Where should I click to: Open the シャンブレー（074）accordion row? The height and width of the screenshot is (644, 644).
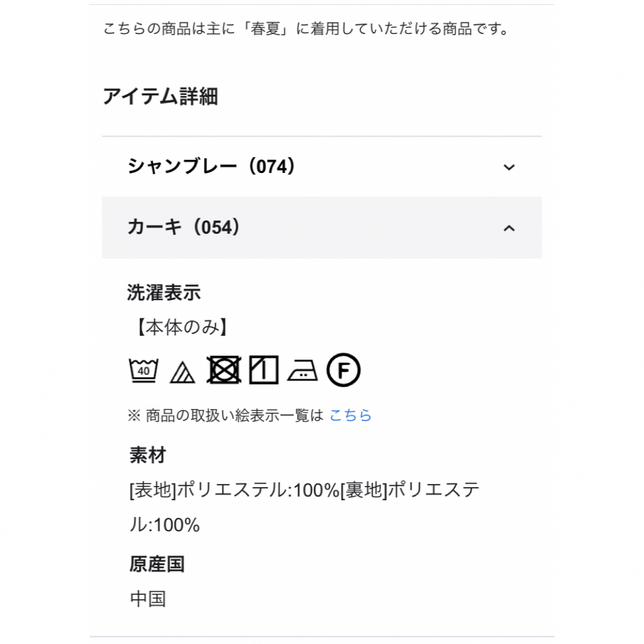click(x=322, y=167)
